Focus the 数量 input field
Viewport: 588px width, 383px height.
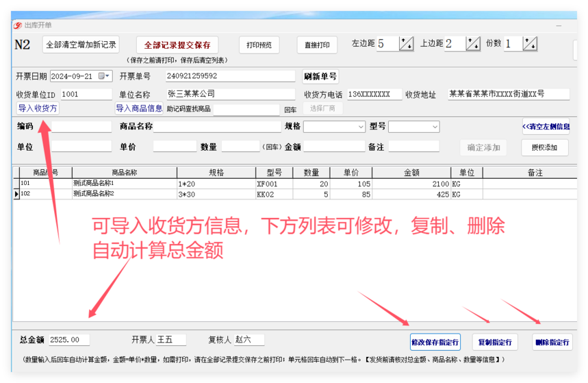(240, 147)
